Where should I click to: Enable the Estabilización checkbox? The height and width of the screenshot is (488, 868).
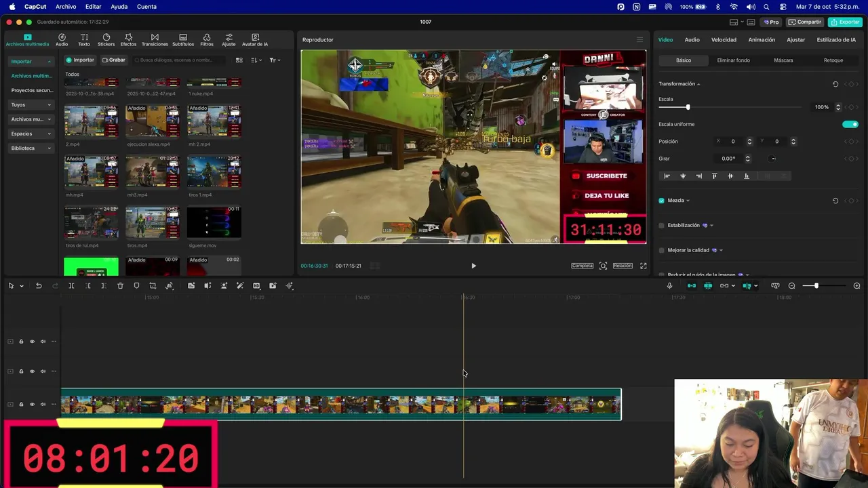662,226
